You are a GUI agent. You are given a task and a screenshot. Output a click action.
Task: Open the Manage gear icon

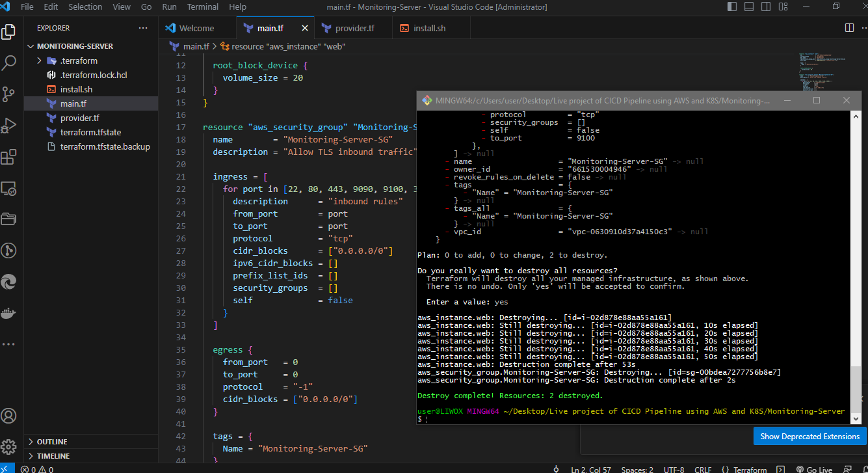[x=9, y=447]
